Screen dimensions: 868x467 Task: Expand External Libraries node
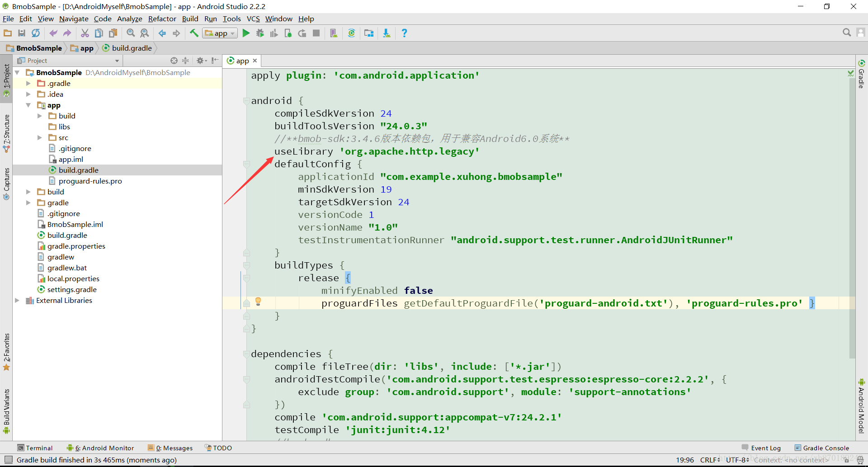click(17, 300)
